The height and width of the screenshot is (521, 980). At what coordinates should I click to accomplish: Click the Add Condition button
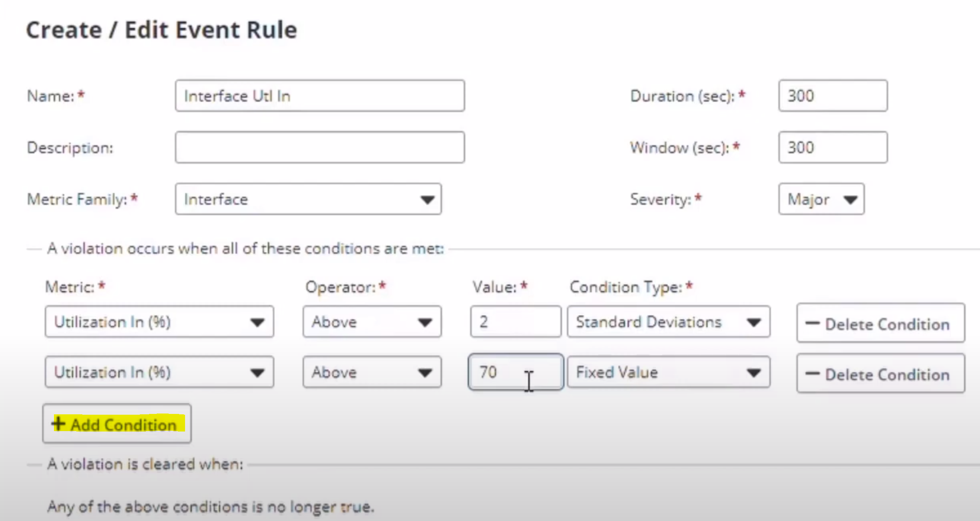tap(117, 424)
